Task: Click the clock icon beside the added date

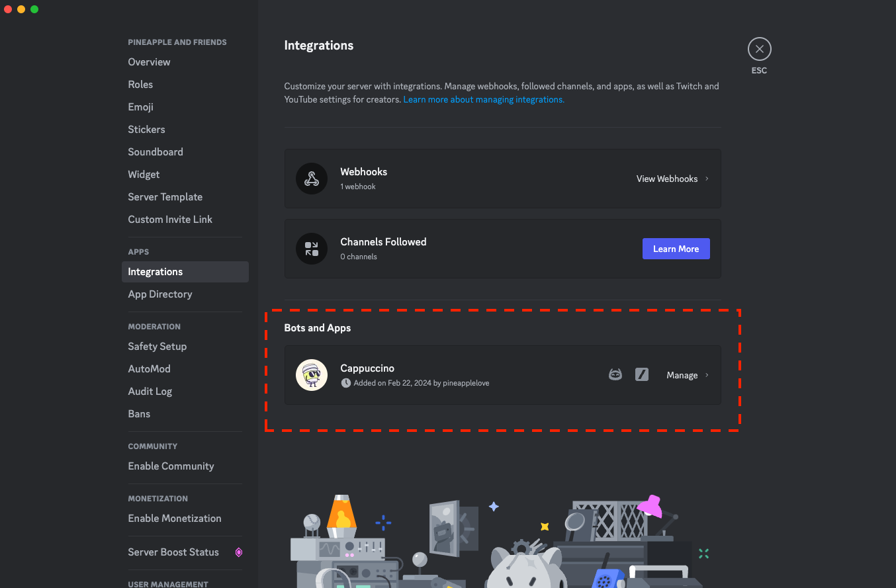Action: (346, 382)
